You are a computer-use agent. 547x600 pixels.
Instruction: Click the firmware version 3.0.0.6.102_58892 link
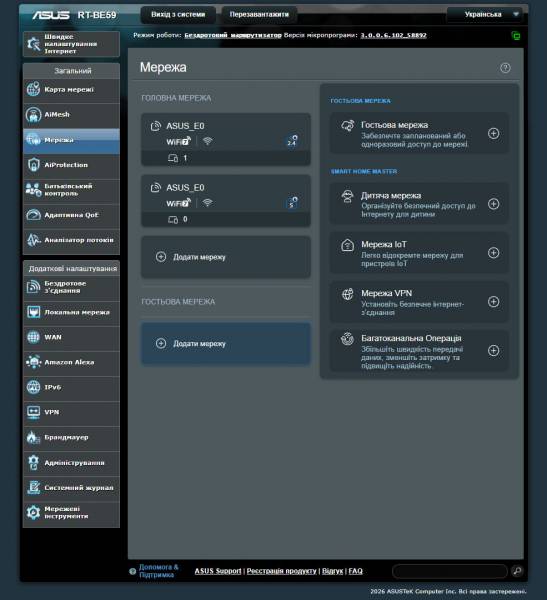coord(393,35)
